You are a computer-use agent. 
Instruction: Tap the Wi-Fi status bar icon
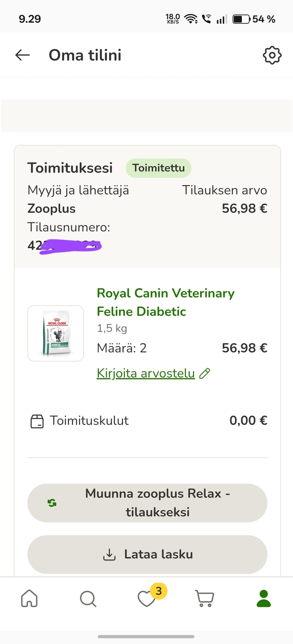click(191, 19)
